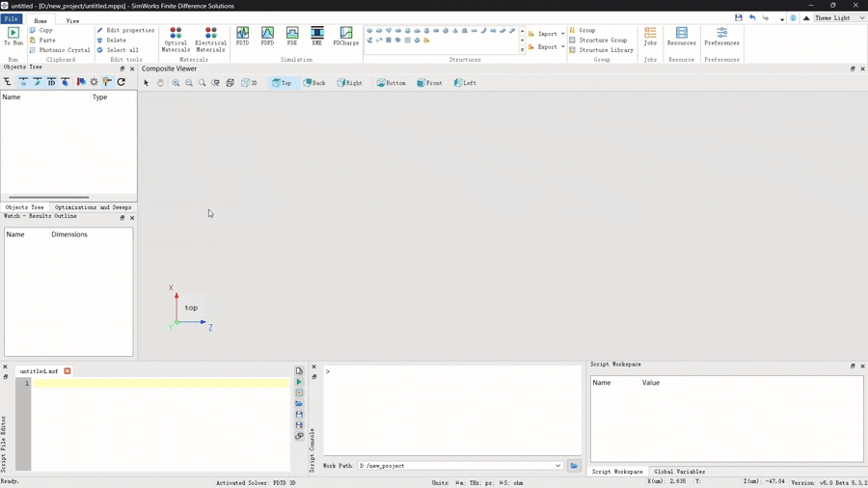Select the FDFD simulation icon

point(267,37)
